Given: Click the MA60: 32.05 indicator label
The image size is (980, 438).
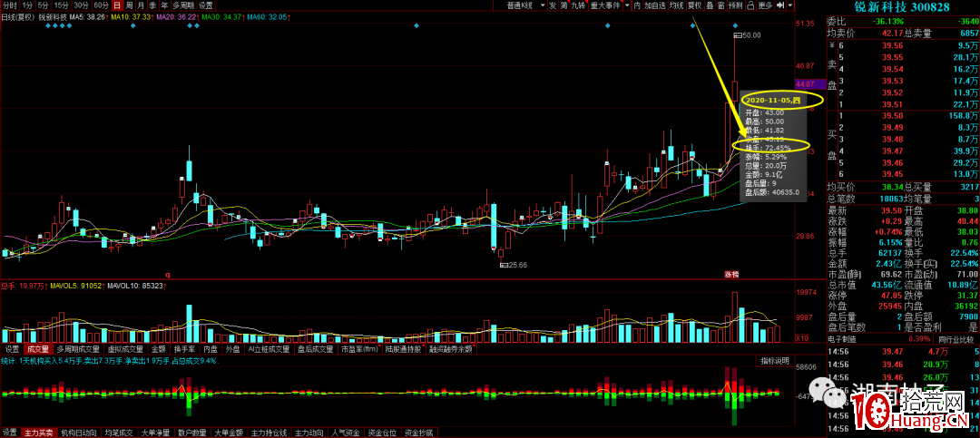Looking at the screenshot, I should (x=270, y=17).
